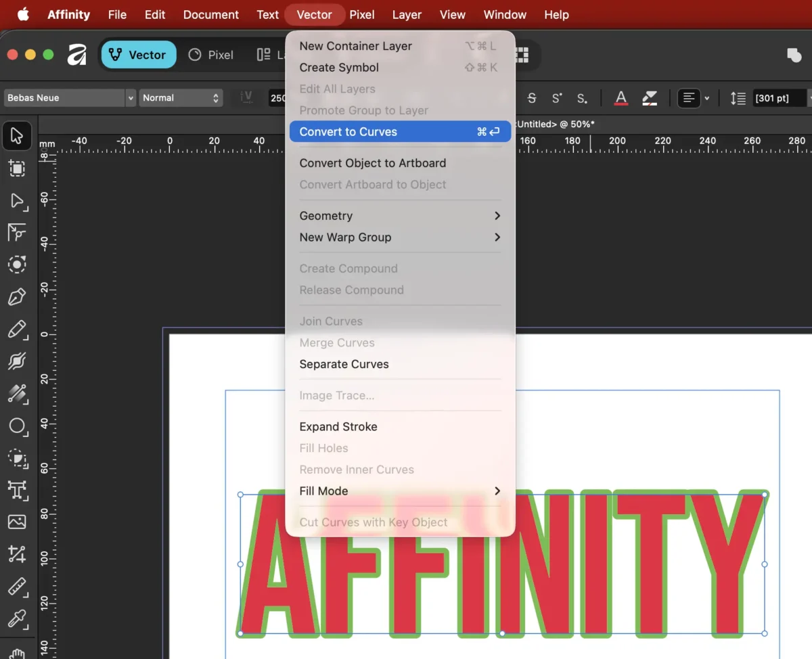Screen dimensions: 812x659
Task: Click the red text fill color
Action: pyautogui.click(x=621, y=98)
